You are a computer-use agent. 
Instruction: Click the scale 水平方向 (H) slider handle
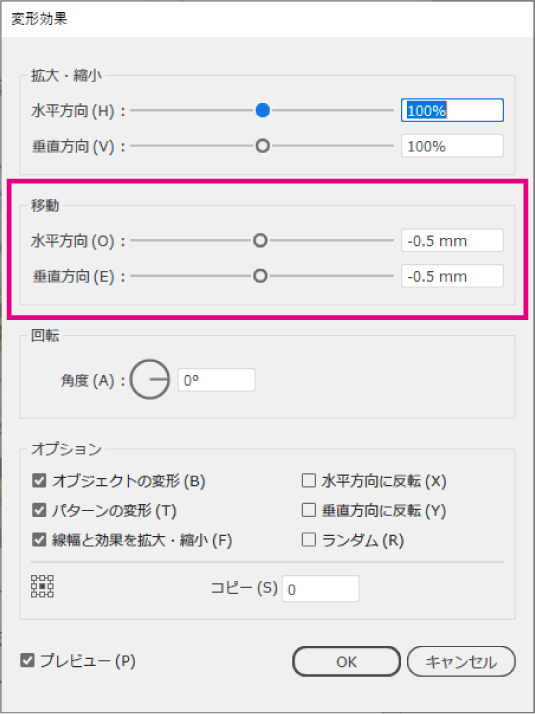pyautogui.click(x=262, y=110)
